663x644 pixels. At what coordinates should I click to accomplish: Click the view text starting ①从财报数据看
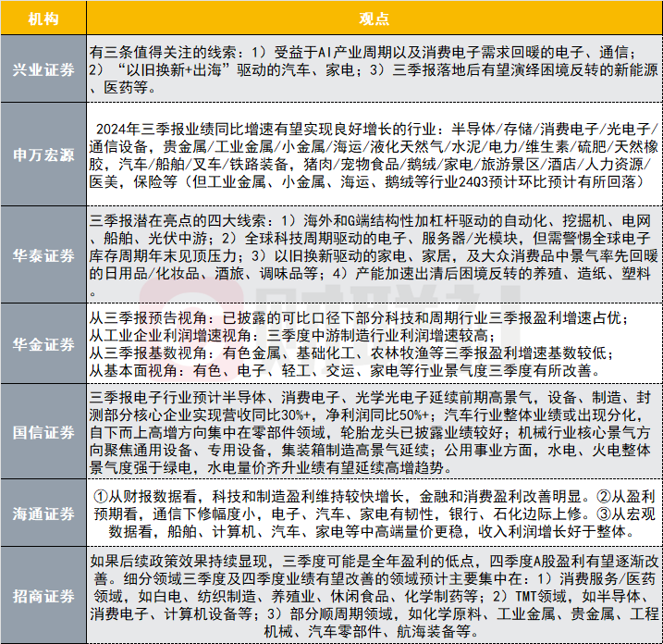pyautogui.click(x=374, y=514)
